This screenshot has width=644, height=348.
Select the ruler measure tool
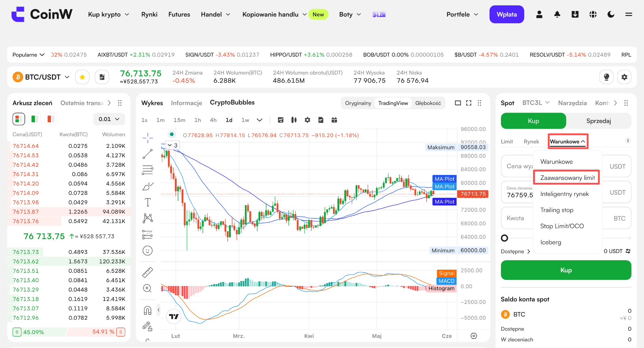coord(147,272)
